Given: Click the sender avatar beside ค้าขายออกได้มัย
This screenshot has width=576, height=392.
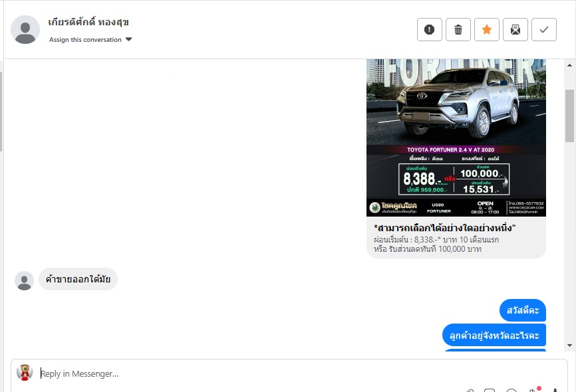Looking at the screenshot, I should pos(24,281).
